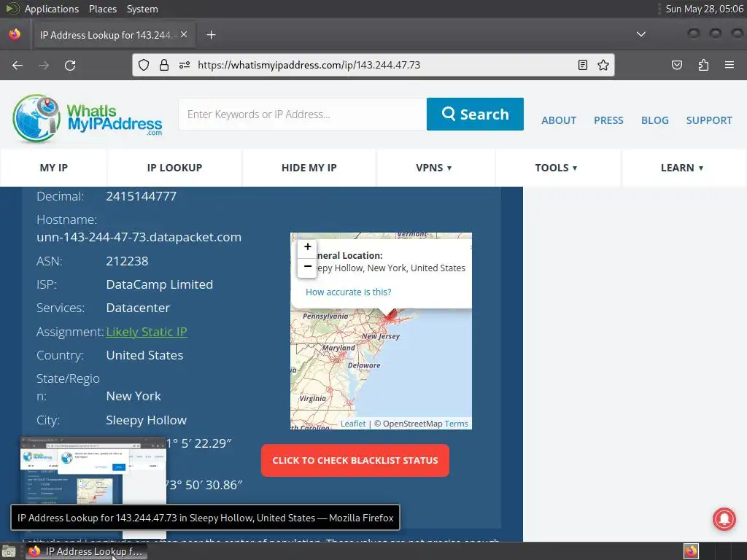Open the Leaflet attribution link

(x=353, y=424)
